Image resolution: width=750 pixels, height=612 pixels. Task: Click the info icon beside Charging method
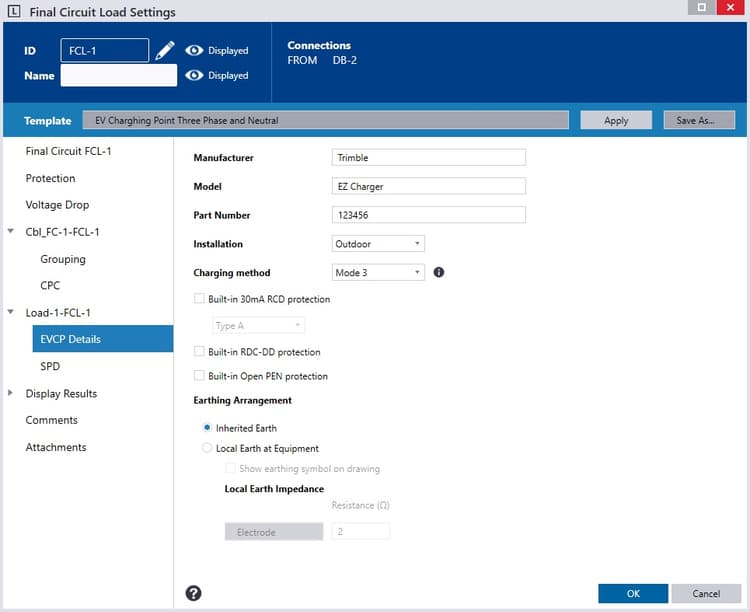coord(438,272)
